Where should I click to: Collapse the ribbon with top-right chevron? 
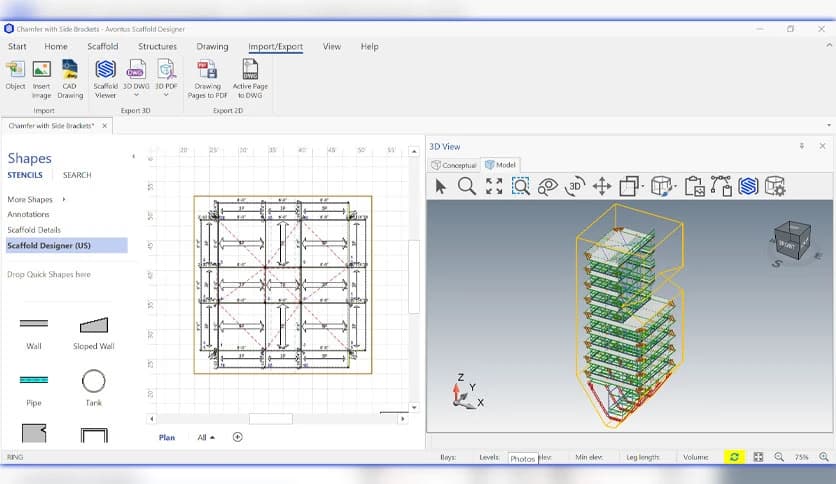click(x=829, y=46)
